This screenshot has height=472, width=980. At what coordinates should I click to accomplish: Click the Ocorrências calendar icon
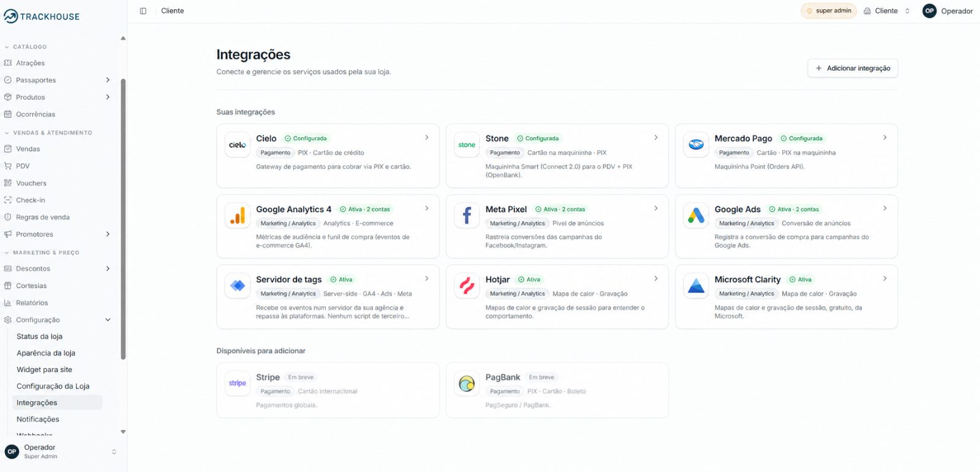(8, 115)
